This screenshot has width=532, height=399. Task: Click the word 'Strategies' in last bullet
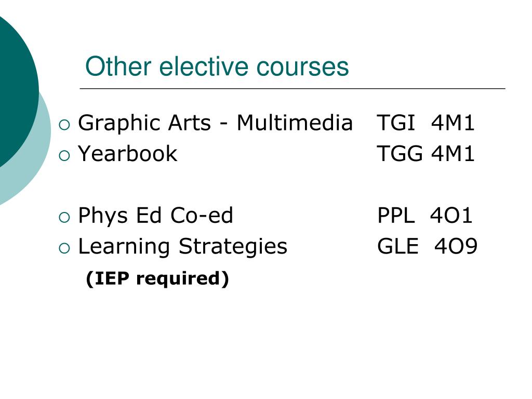(x=233, y=247)
